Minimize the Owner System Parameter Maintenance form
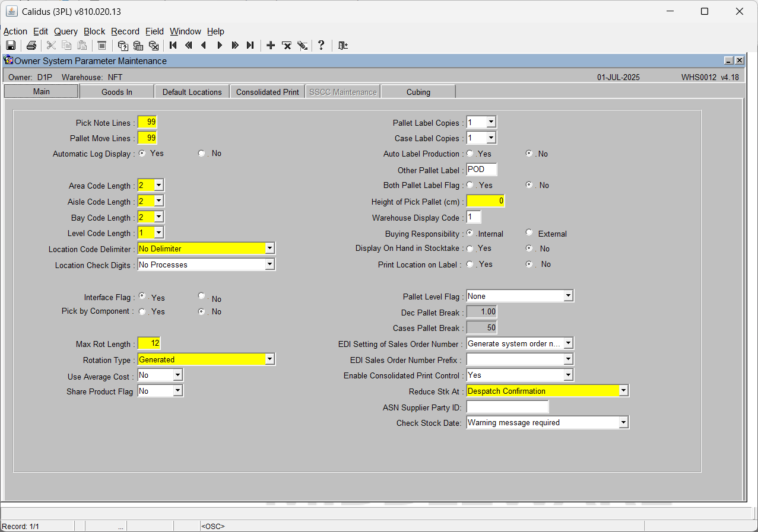This screenshot has height=532, width=758. tap(729, 60)
